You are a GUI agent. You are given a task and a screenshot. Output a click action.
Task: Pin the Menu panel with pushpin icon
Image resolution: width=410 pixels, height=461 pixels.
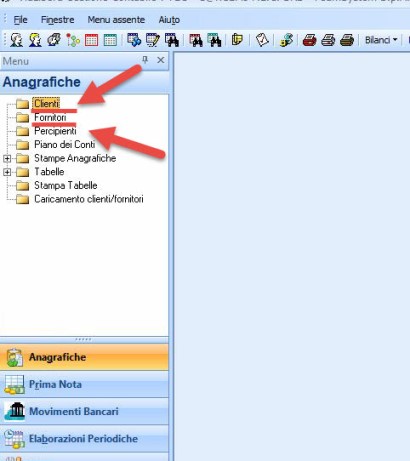(145, 60)
